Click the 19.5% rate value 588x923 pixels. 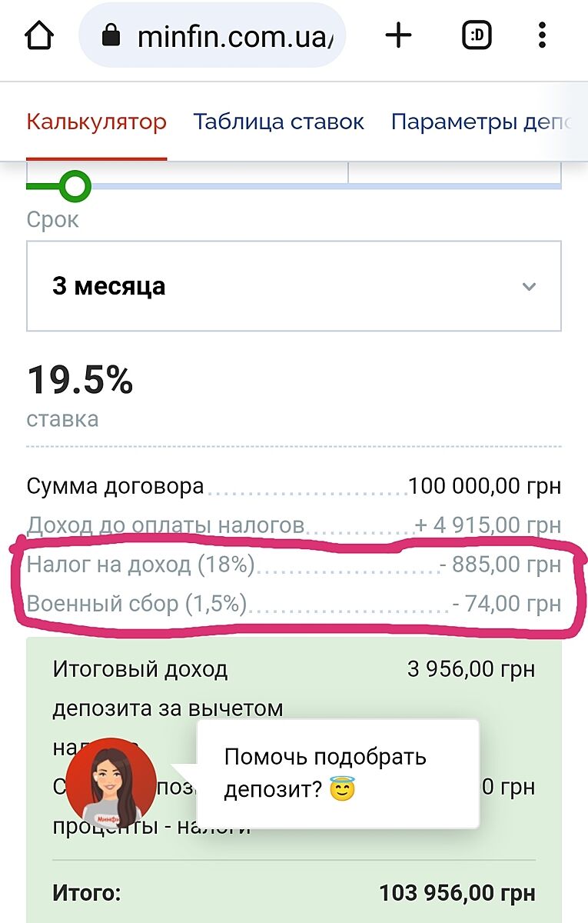pos(80,381)
